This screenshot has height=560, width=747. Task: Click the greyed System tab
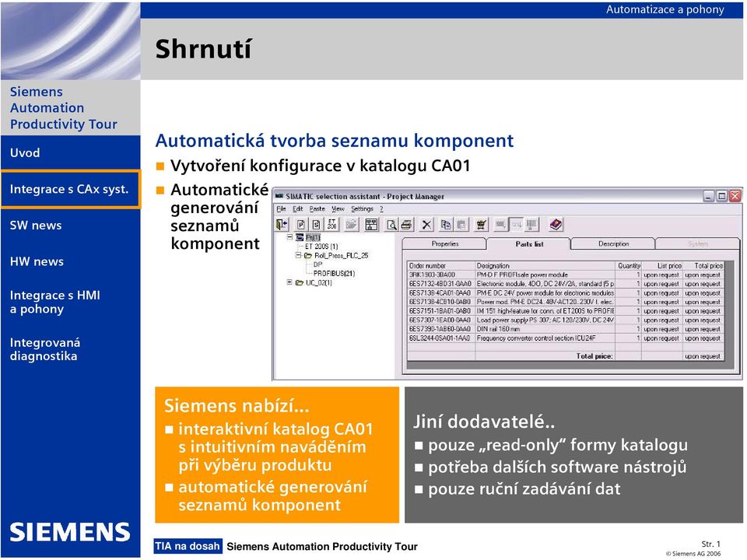(x=698, y=243)
